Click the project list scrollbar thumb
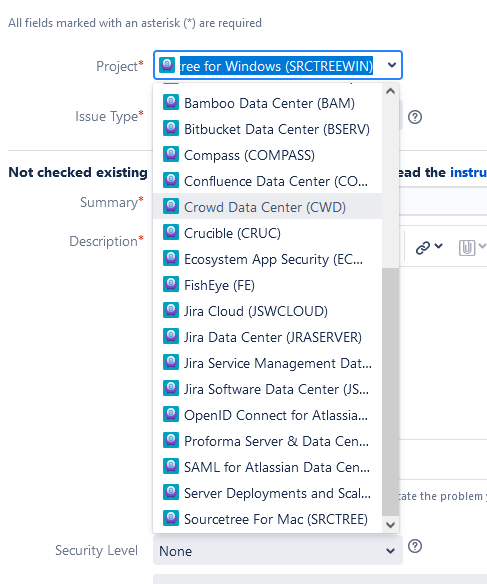The height and width of the screenshot is (584, 487). [x=391, y=392]
